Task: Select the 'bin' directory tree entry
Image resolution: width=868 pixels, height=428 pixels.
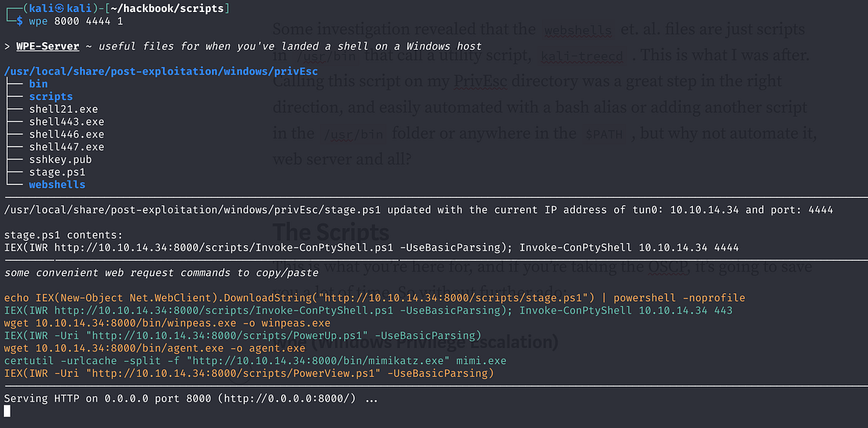Action: (38, 83)
